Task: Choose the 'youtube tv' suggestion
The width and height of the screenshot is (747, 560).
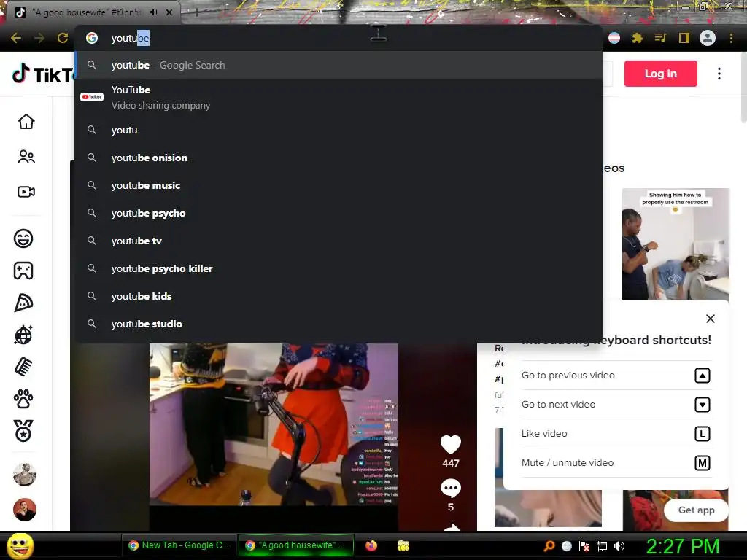Action: [338, 241]
